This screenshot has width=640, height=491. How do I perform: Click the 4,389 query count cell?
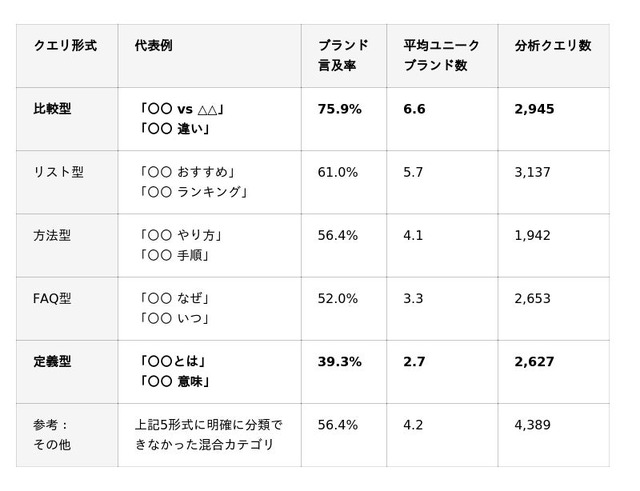532,425
